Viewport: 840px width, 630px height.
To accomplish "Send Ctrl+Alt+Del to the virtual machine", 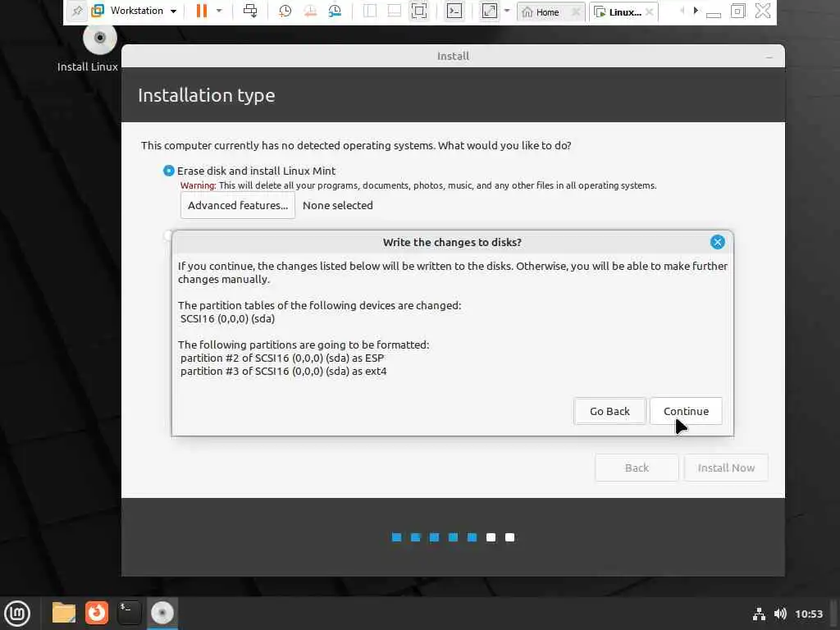I will pyautogui.click(x=250, y=11).
